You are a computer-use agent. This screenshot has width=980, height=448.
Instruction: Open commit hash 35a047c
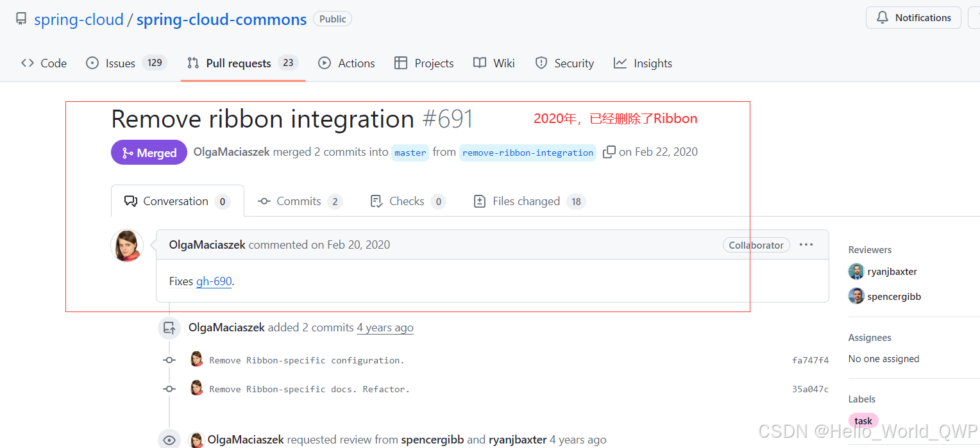(810, 389)
